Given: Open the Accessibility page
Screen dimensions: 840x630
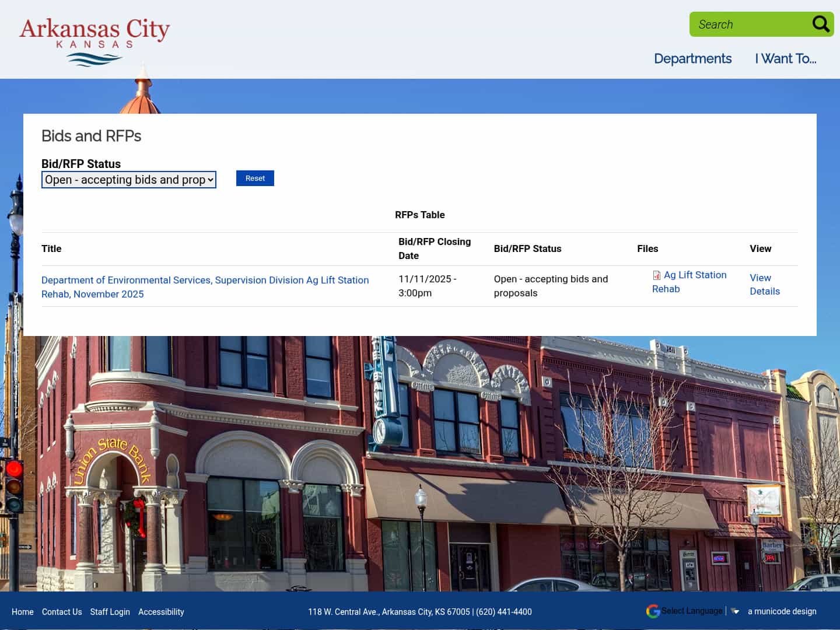Looking at the screenshot, I should 161,612.
